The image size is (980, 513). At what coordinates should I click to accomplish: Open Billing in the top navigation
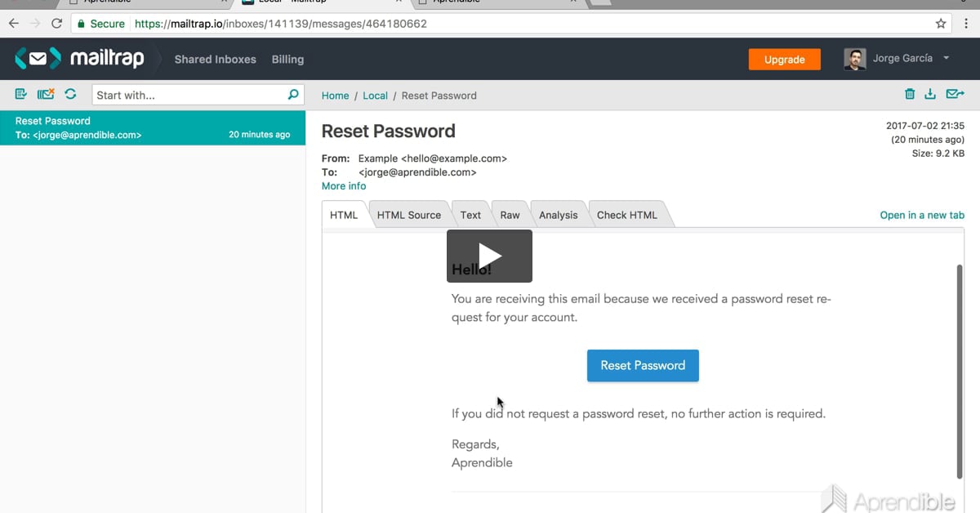pos(287,60)
